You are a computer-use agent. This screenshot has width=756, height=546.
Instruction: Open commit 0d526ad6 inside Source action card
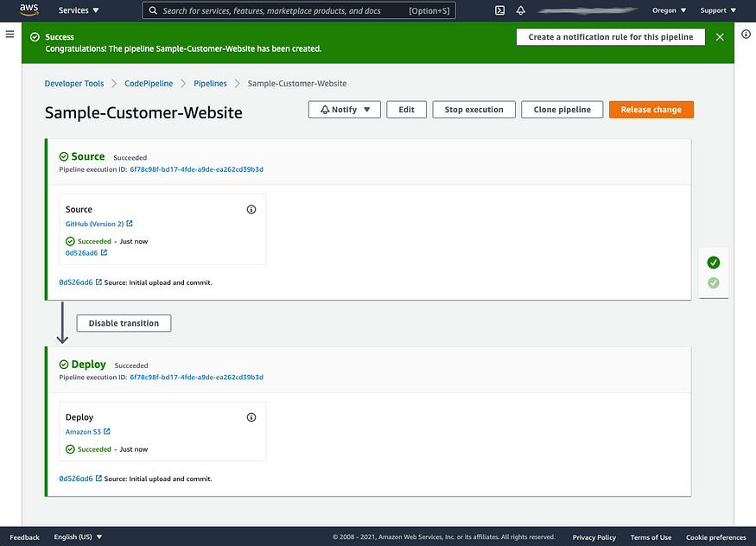pos(86,253)
